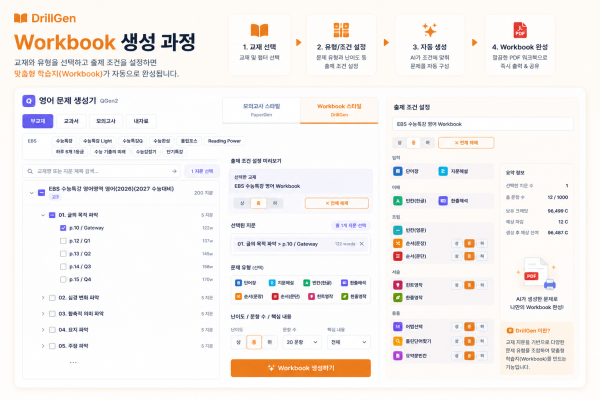Check the p.12 / Q1 checkbox

[63, 241]
